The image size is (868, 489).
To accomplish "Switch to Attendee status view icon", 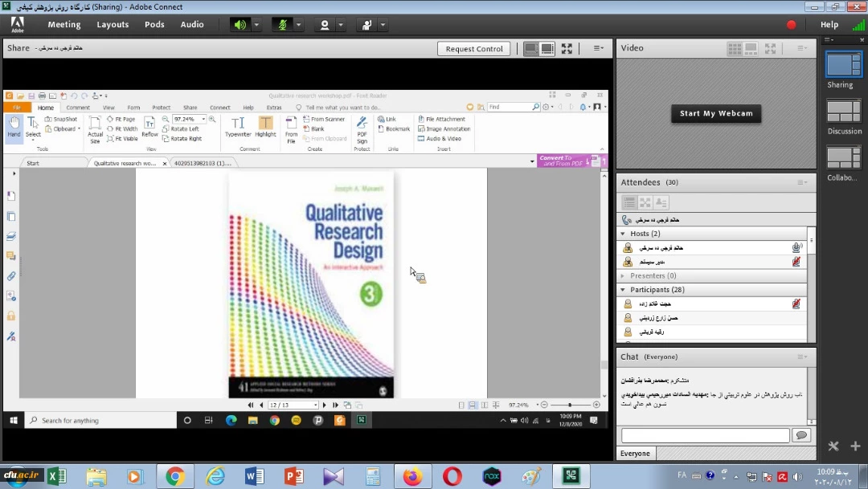I will [x=661, y=203].
